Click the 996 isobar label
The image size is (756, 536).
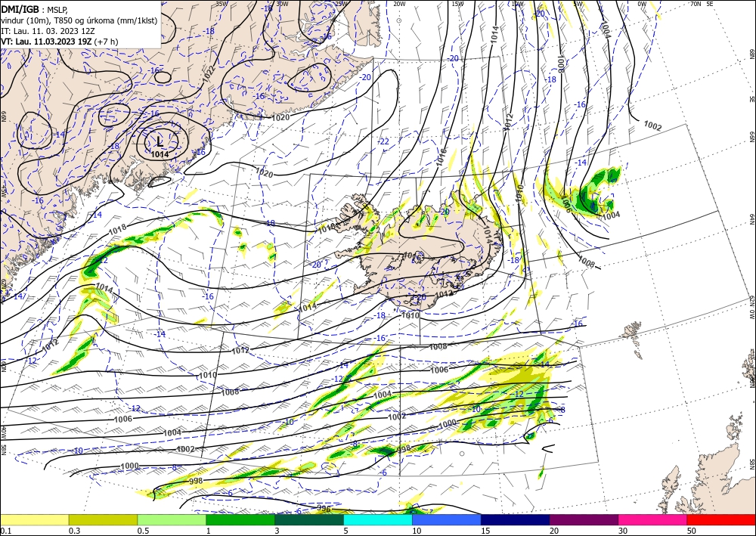click(x=324, y=508)
